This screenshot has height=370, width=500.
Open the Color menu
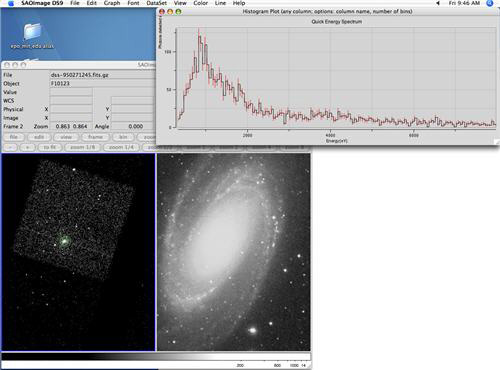coord(200,3)
